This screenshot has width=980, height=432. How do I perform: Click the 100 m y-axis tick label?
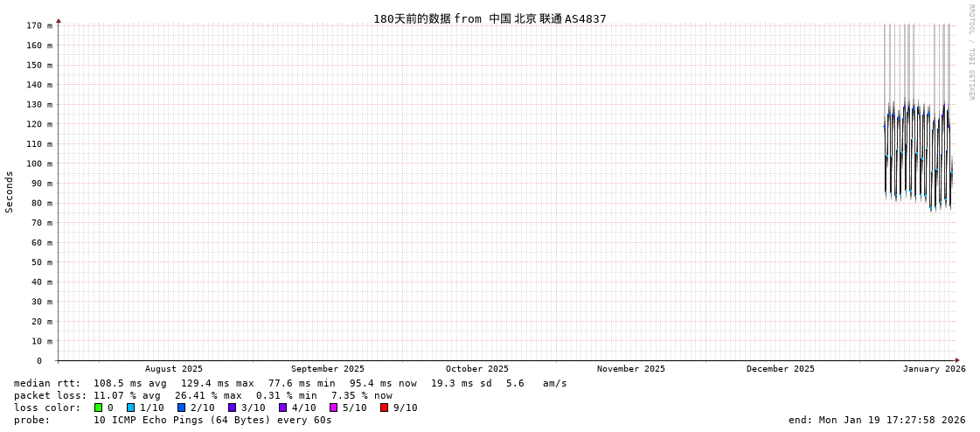click(38, 164)
